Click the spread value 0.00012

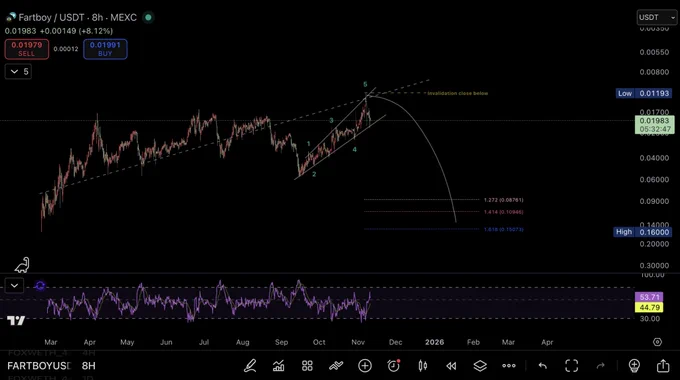click(x=66, y=49)
